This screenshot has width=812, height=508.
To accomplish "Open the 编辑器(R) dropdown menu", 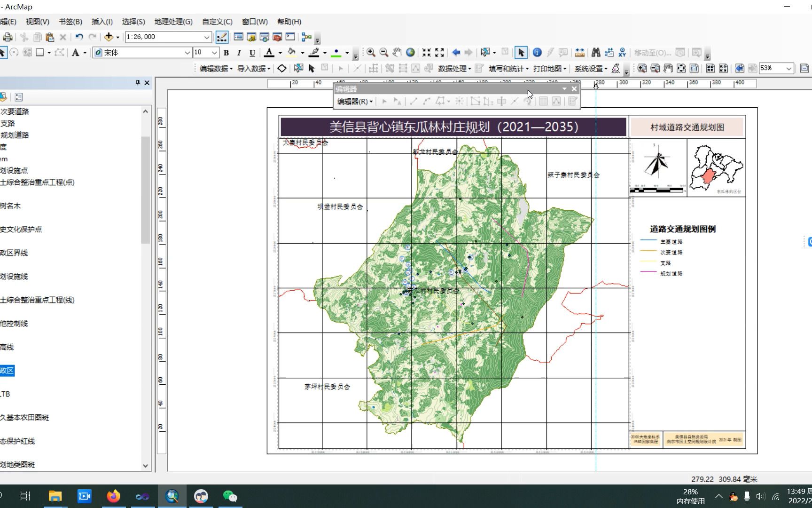I will point(354,102).
